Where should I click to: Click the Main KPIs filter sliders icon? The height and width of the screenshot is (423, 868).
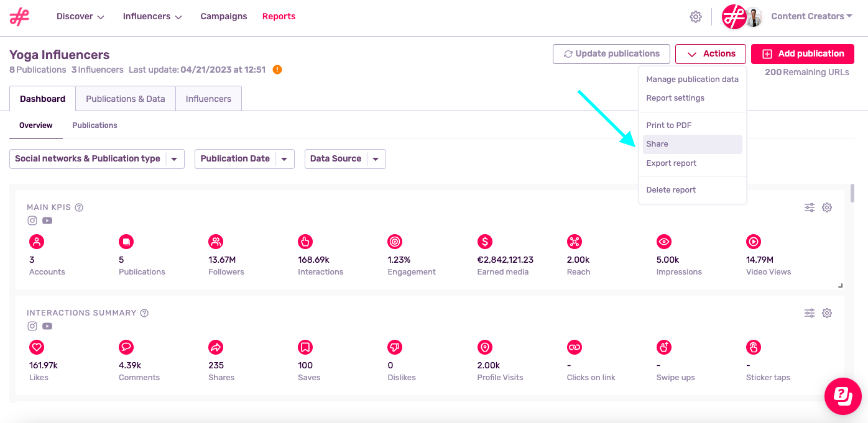810,207
